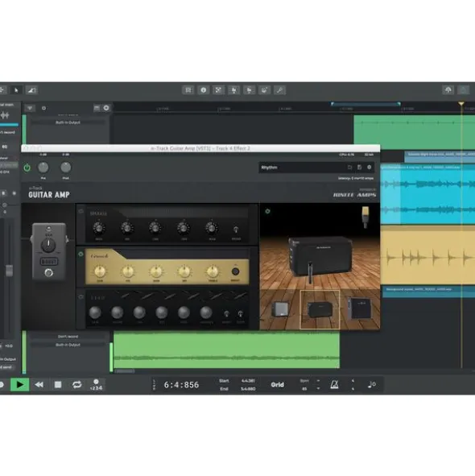Viewport: 475px width, 476px height.
Task: Click the horizontal scrollbar below the bottom track
Action: tap(125, 371)
